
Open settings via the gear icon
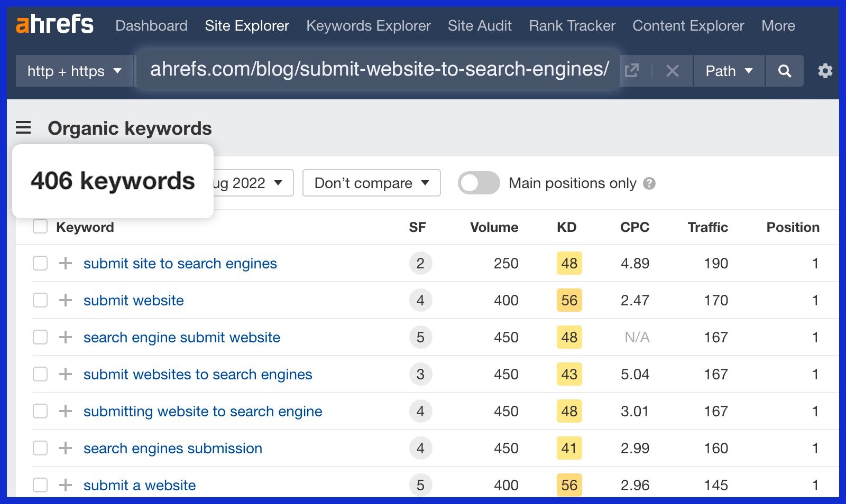pyautogui.click(x=824, y=70)
